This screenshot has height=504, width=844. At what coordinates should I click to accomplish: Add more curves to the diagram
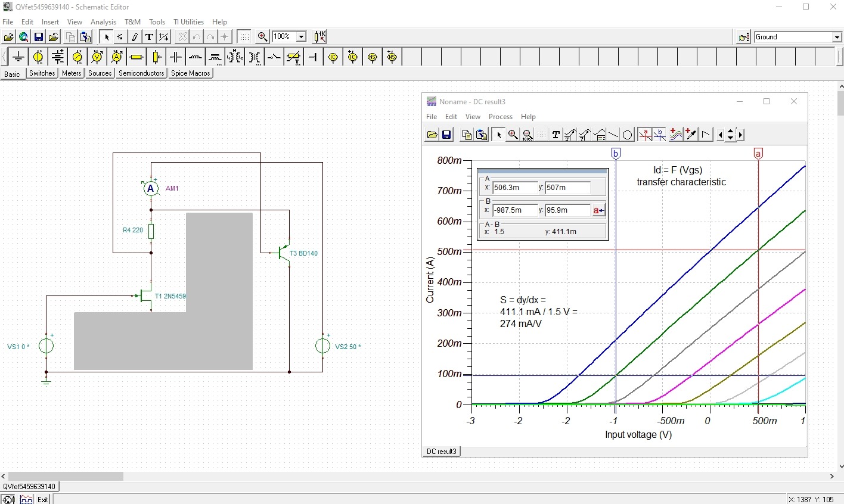pos(676,135)
